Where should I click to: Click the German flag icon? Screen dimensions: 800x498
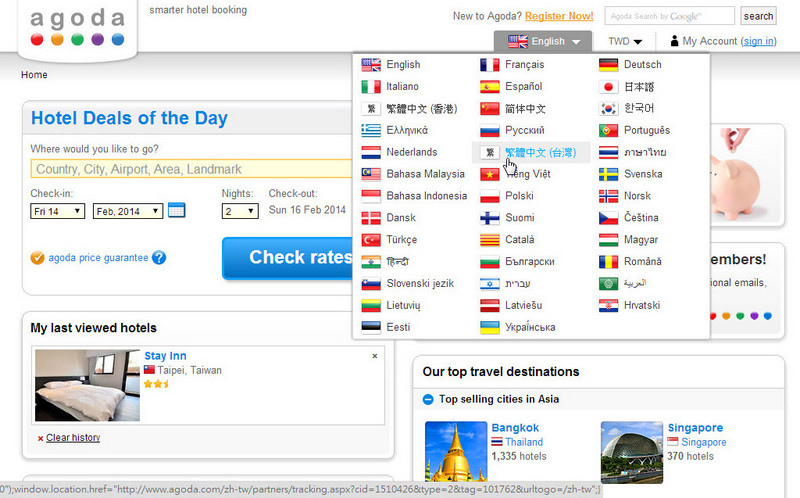point(609,65)
